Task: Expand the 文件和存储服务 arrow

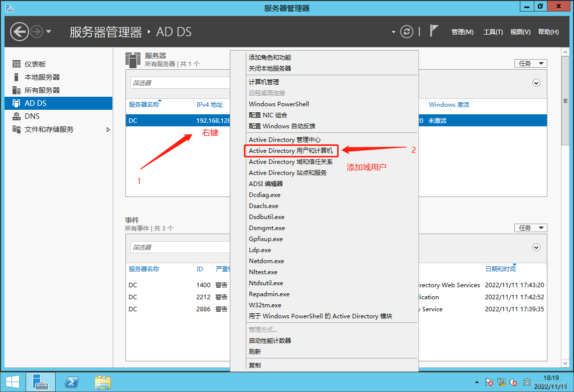Action: tap(108, 129)
